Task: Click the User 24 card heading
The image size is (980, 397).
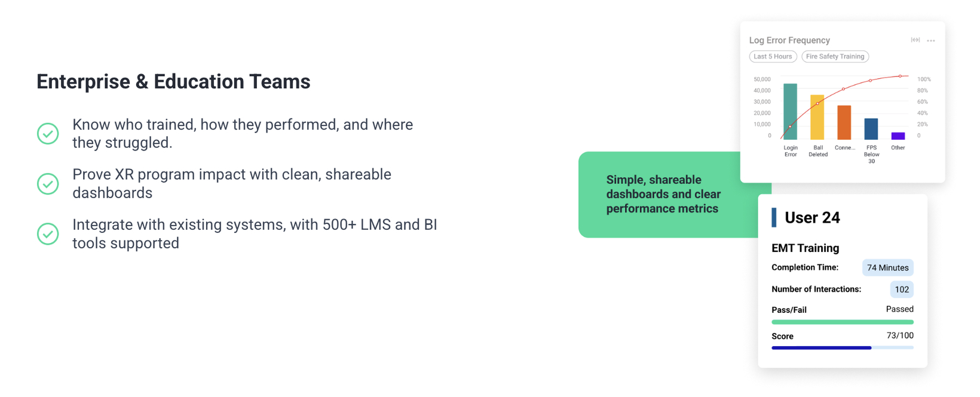Action: point(812,218)
